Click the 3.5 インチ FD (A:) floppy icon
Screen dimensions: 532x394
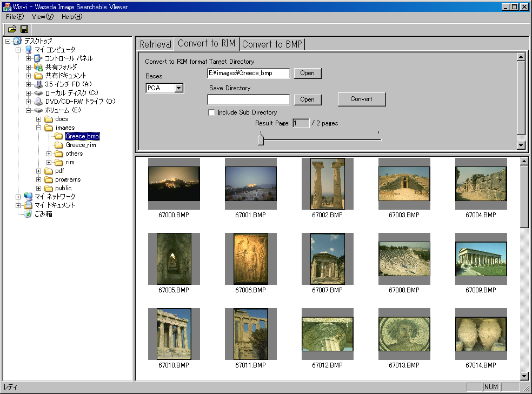[x=38, y=84]
